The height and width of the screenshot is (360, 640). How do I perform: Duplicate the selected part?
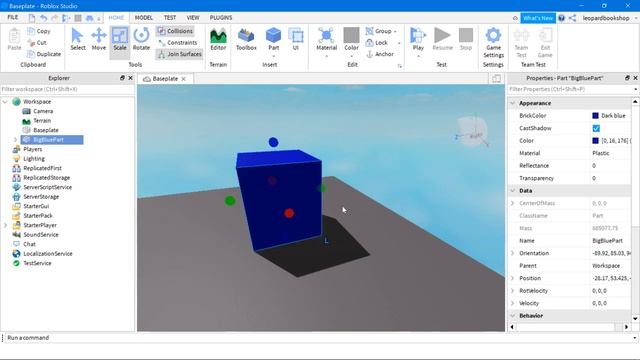[44, 54]
